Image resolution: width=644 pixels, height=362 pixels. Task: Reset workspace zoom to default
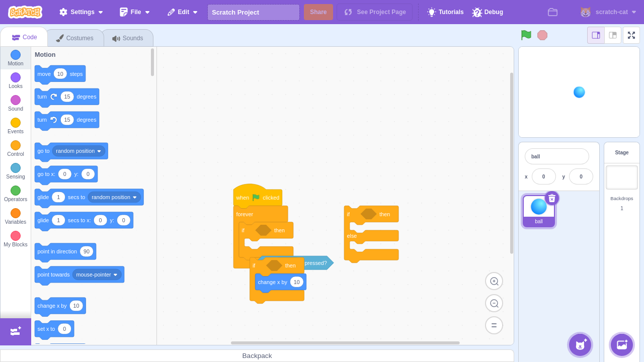coord(494,325)
